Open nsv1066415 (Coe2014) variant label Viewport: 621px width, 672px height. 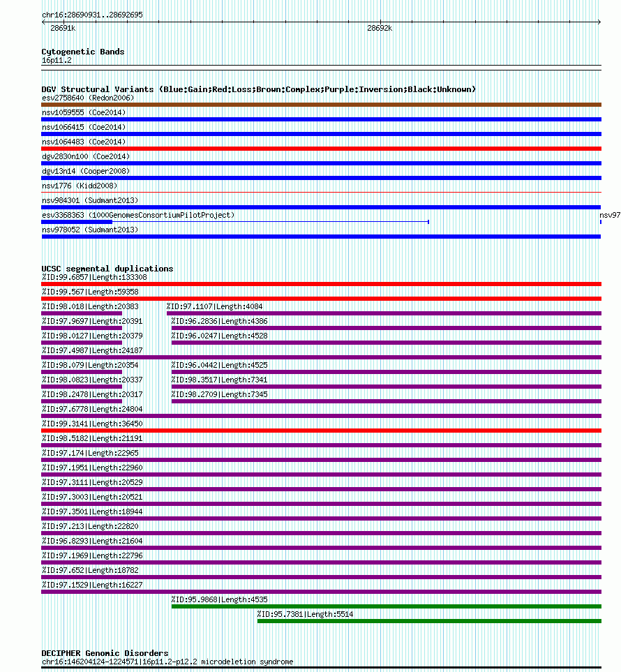click(84, 127)
